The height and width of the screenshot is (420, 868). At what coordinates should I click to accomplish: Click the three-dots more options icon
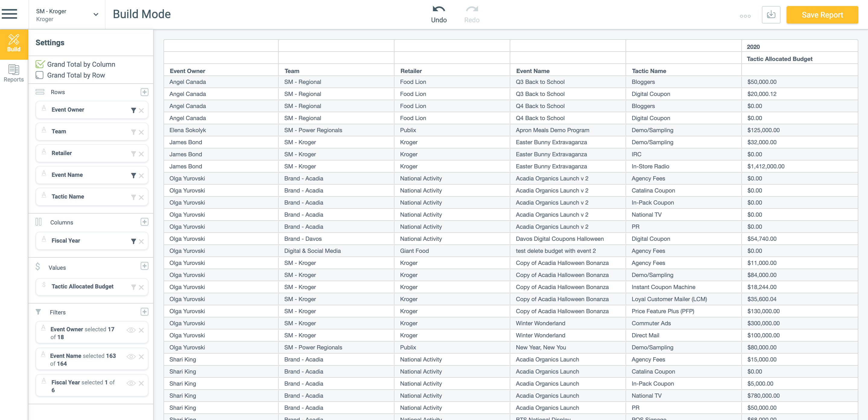[x=745, y=16]
